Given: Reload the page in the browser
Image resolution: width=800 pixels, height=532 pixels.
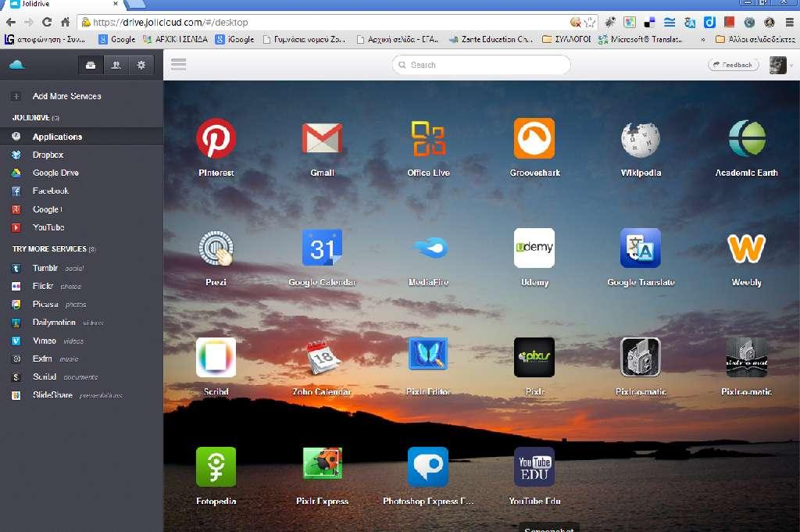Looking at the screenshot, I should 47,22.
